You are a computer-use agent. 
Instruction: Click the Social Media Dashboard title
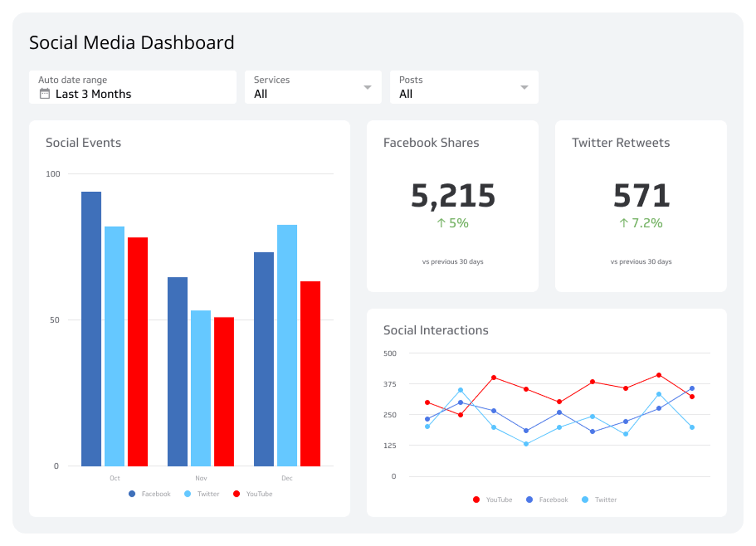click(131, 42)
